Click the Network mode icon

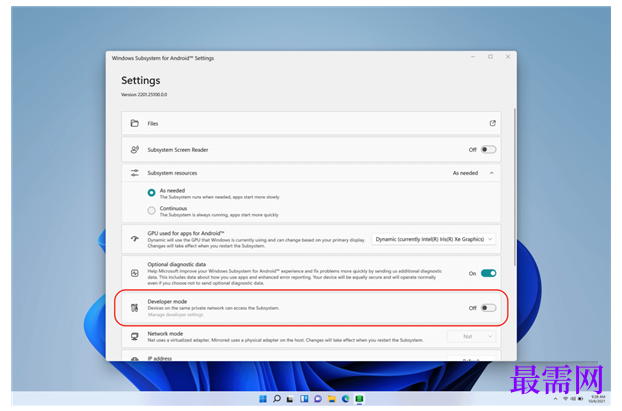point(134,337)
